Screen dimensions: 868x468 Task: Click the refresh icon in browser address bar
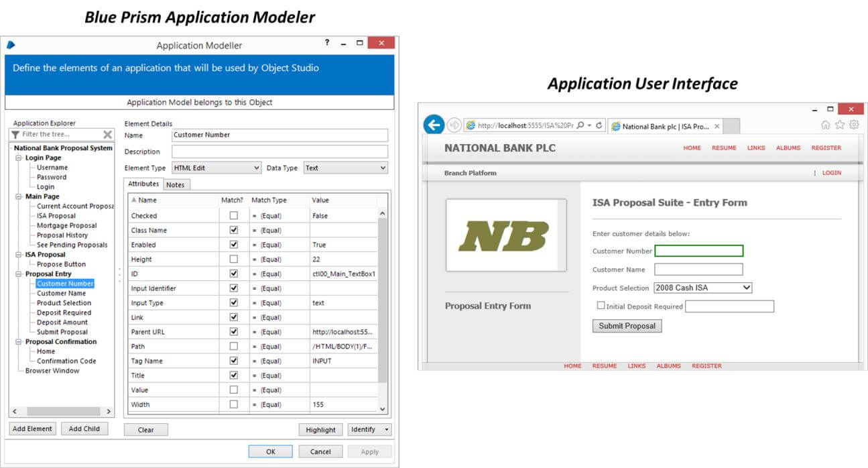pyautogui.click(x=599, y=125)
